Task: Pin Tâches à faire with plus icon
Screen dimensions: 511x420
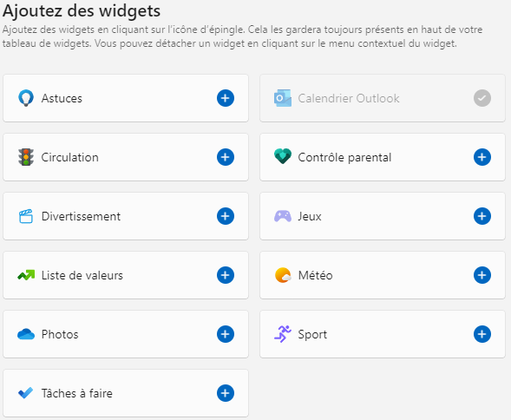Action: coord(226,393)
